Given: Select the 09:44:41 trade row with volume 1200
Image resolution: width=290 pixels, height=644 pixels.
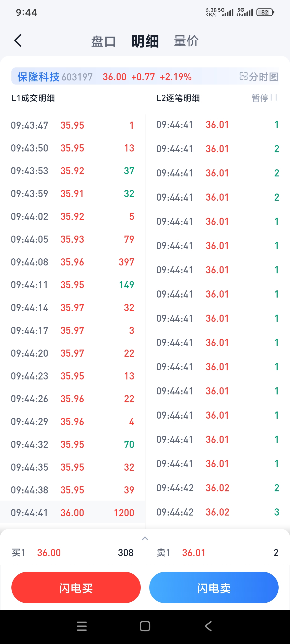Looking at the screenshot, I should point(72,513).
